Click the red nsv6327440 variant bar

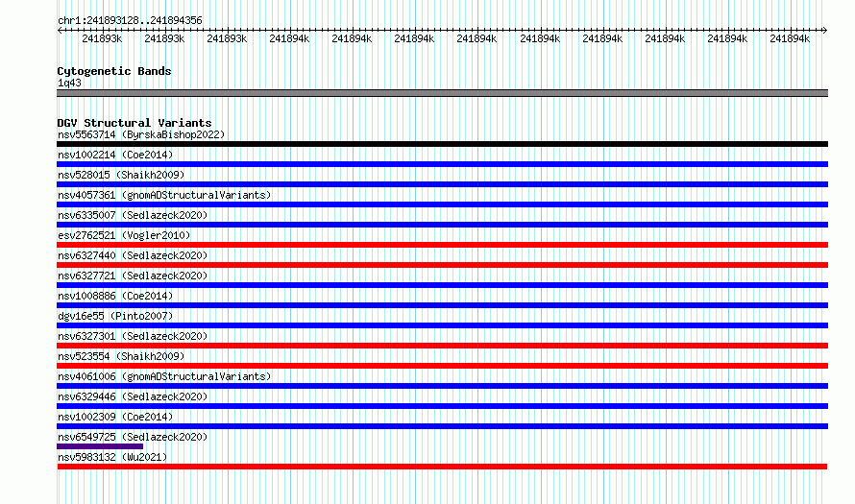tap(442, 265)
